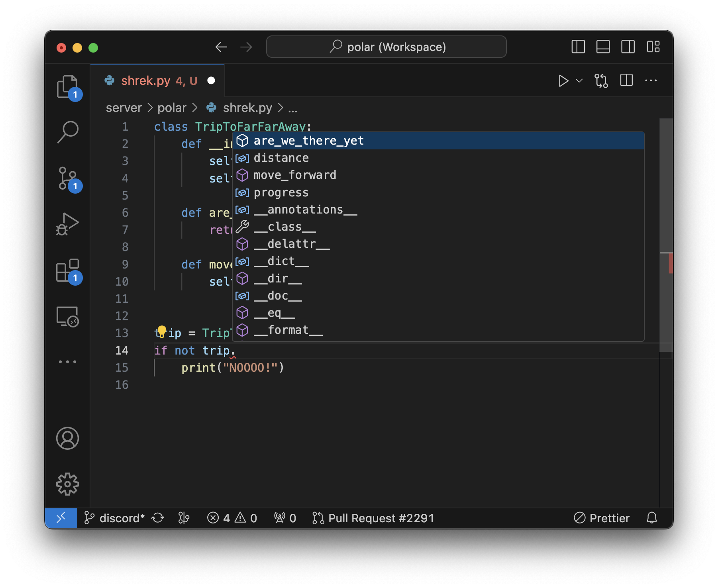This screenshot has height=588, width=718.
Task: Run the shrek.py file with the play button
Action: (x=563, y=80)
